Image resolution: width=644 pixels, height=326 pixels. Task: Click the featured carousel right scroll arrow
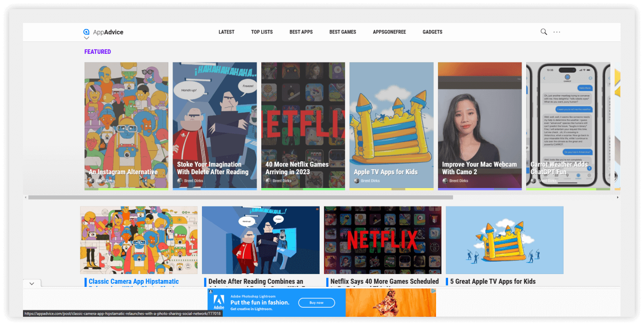(618, 197)
